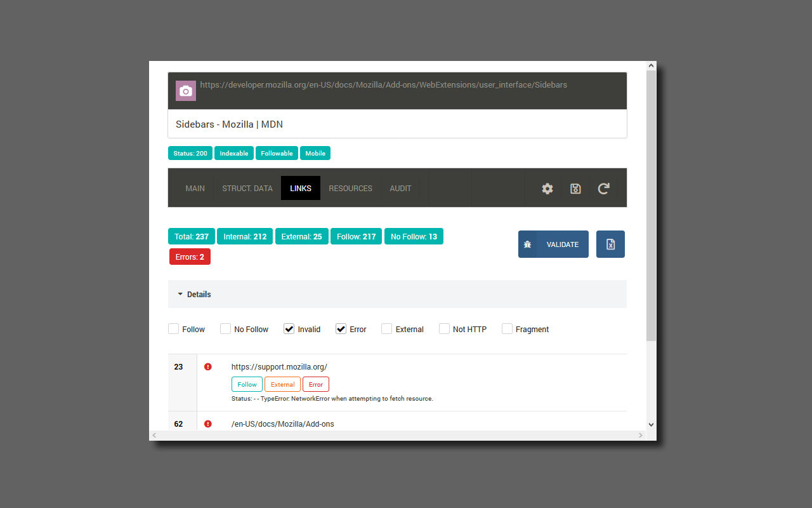Enable the Follow checkbox filter
This screenshot has height=508, width=812.
pos(173,329)
